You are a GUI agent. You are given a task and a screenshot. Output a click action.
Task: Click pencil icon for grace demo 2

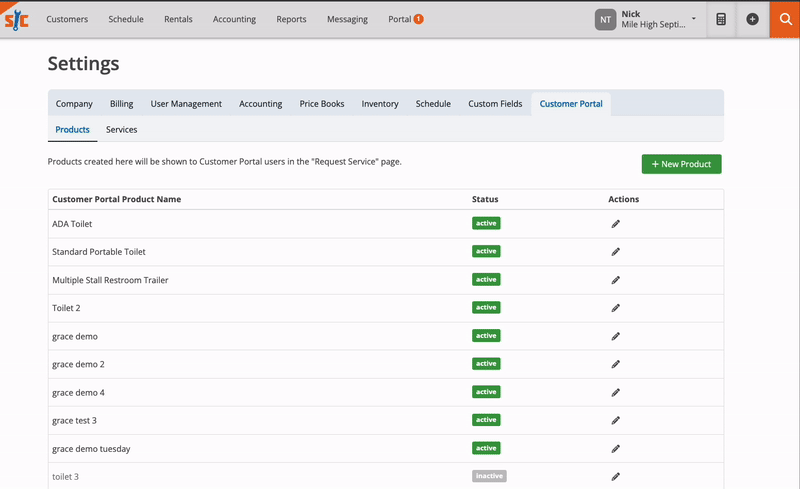point(616,364)
